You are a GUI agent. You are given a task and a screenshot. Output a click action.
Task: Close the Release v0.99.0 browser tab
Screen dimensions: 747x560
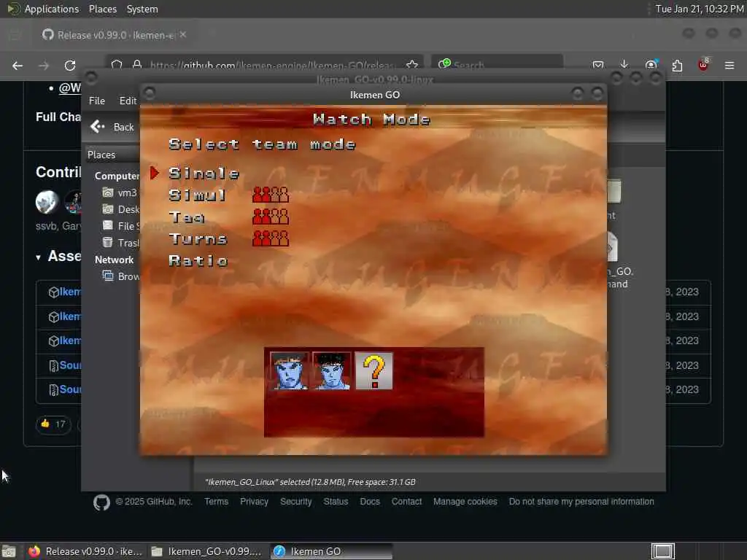[x=183, y=35]
